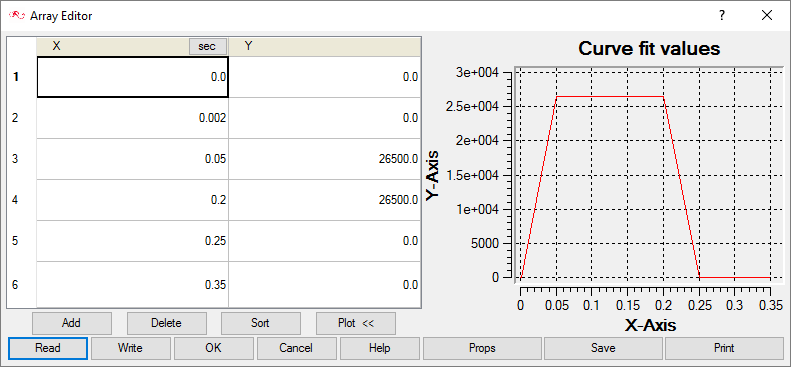Image resolution: width=791 pixels, height=367 pixels.
Task: Select X cell containing 0.002
Action: click(x=133, y=118)
